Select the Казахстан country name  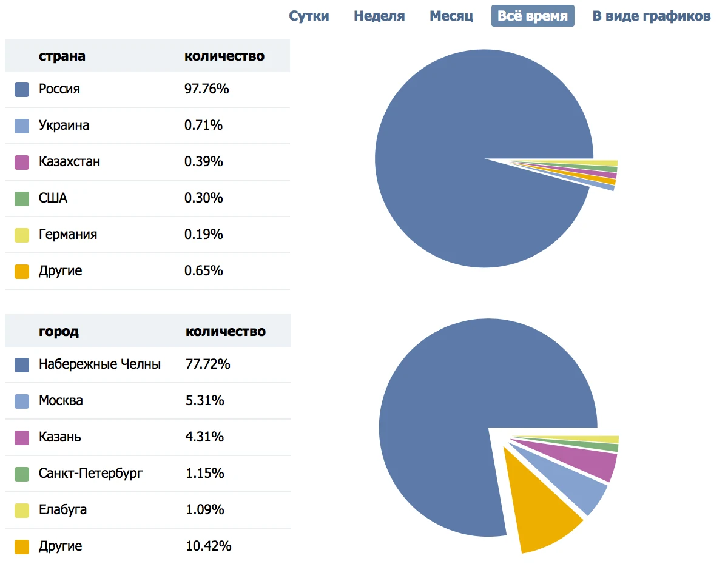pyautogui.click(x=70, y=162)
